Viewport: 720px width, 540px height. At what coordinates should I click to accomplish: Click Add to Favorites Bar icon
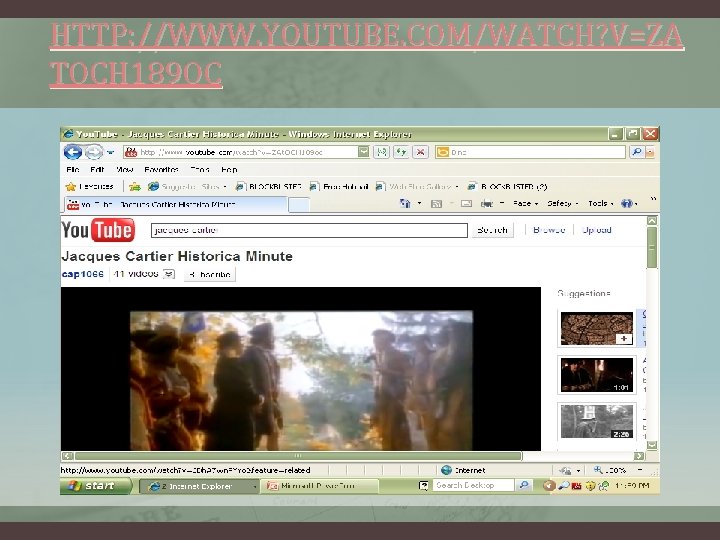coord(135,186)
